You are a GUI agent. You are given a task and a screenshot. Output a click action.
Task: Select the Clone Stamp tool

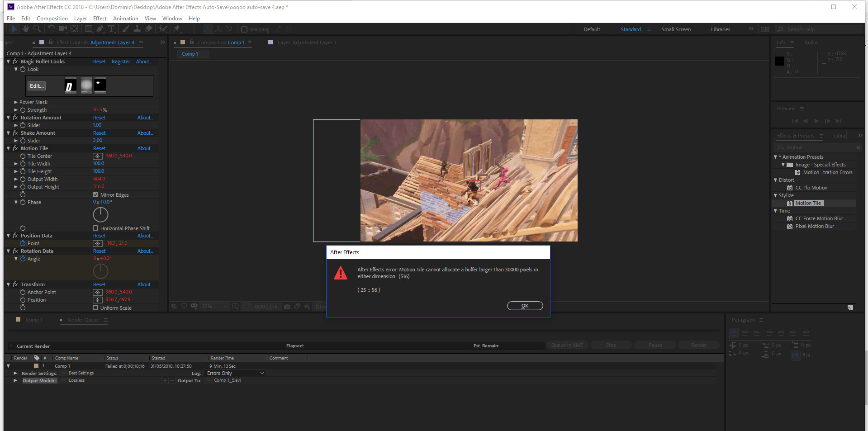[137, 29]
